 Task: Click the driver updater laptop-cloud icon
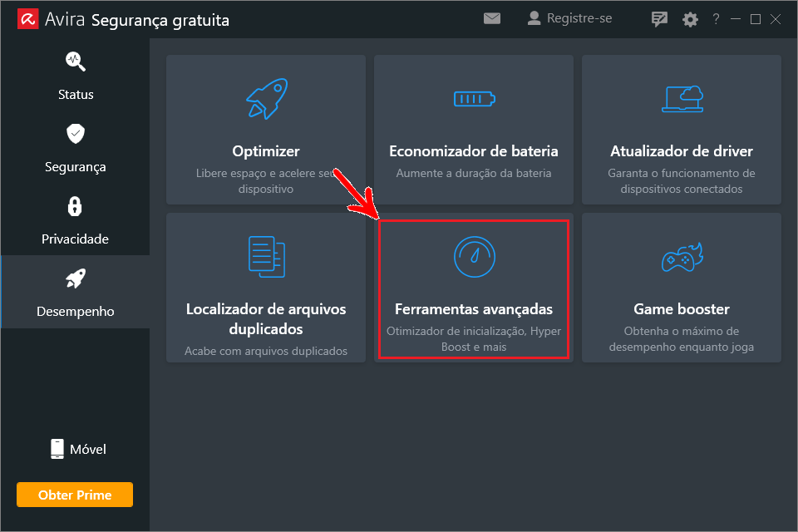pos(682,99)
